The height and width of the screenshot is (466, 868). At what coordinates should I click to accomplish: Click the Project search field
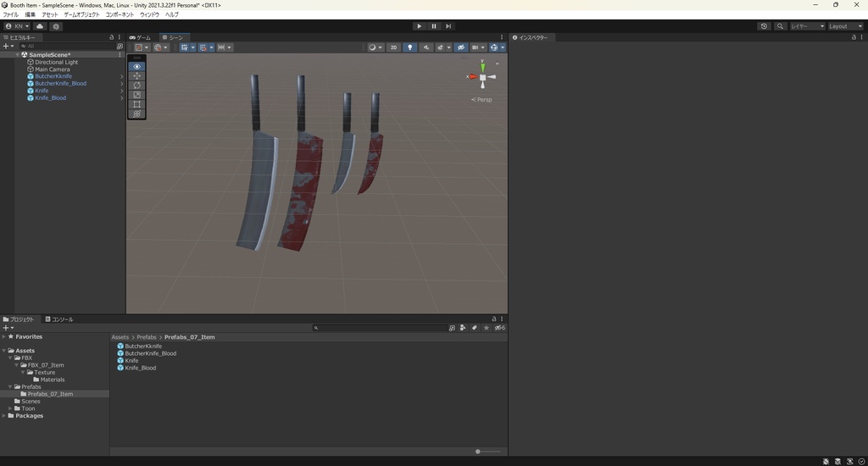point(380,328)
